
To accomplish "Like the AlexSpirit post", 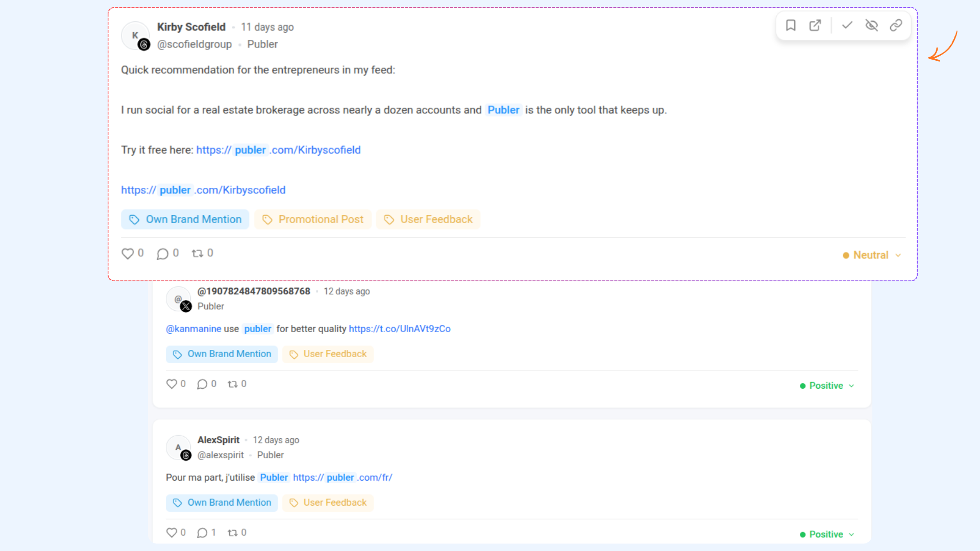I will pyautogui.click(x=171, y=533).
